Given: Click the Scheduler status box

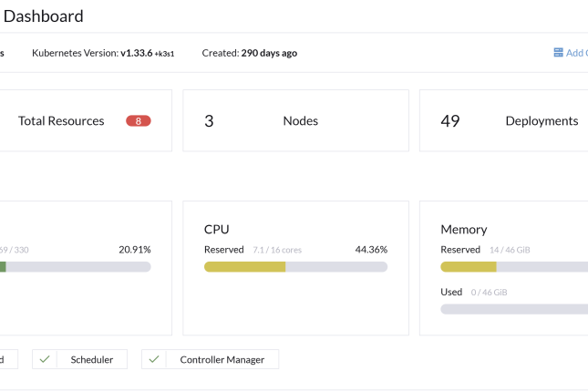Looking at the screenshot, I should [79, 359].
